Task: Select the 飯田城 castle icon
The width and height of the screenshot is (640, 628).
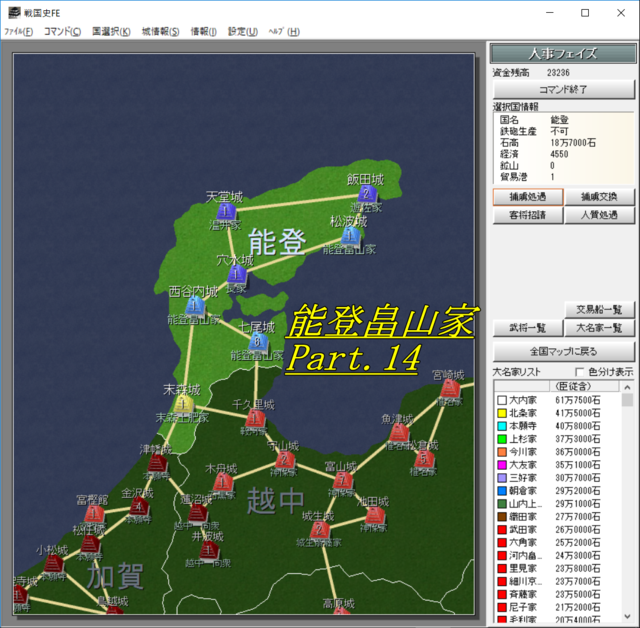Action: 367,194
